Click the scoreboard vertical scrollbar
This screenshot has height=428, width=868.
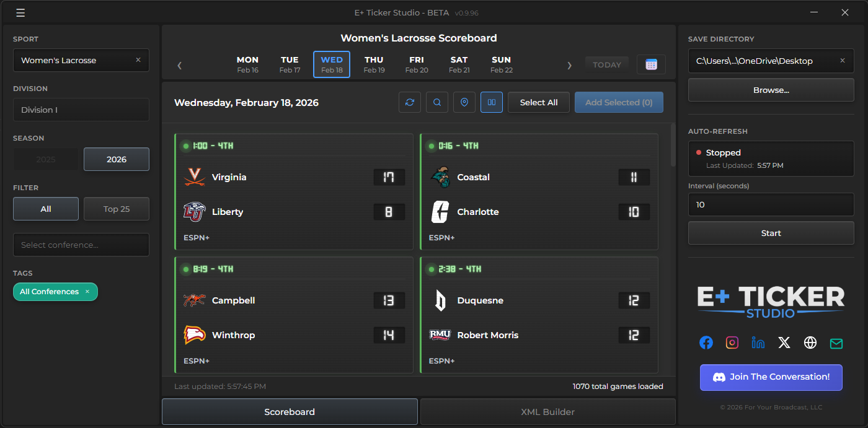click(x=673, y=144)
